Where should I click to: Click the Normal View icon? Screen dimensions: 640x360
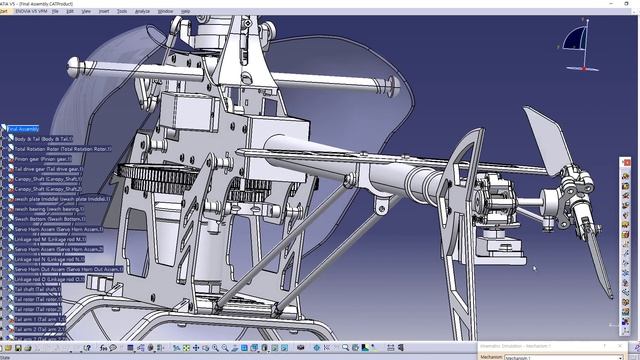pos(235,348)
